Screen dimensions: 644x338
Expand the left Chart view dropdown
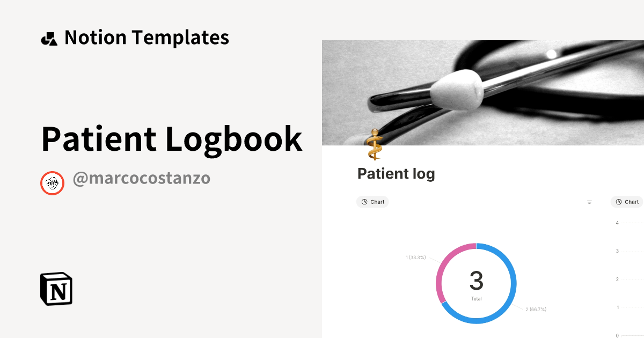point(372,202)
